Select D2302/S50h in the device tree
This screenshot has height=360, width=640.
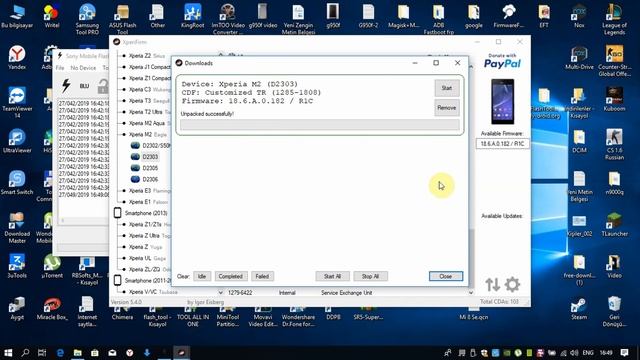pyautogui.click(x=156, y=145)
